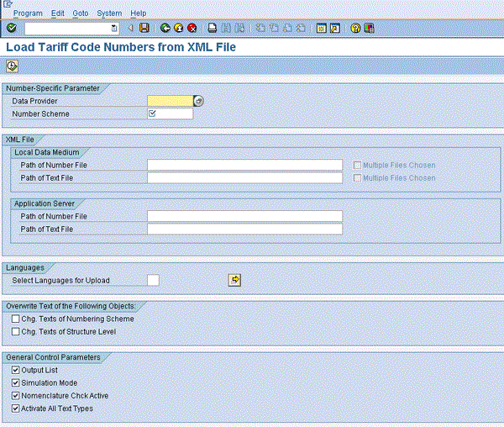Screen dimensions: 504x427
Task: Click the green Back arrow icon
Action: (165, 28)
